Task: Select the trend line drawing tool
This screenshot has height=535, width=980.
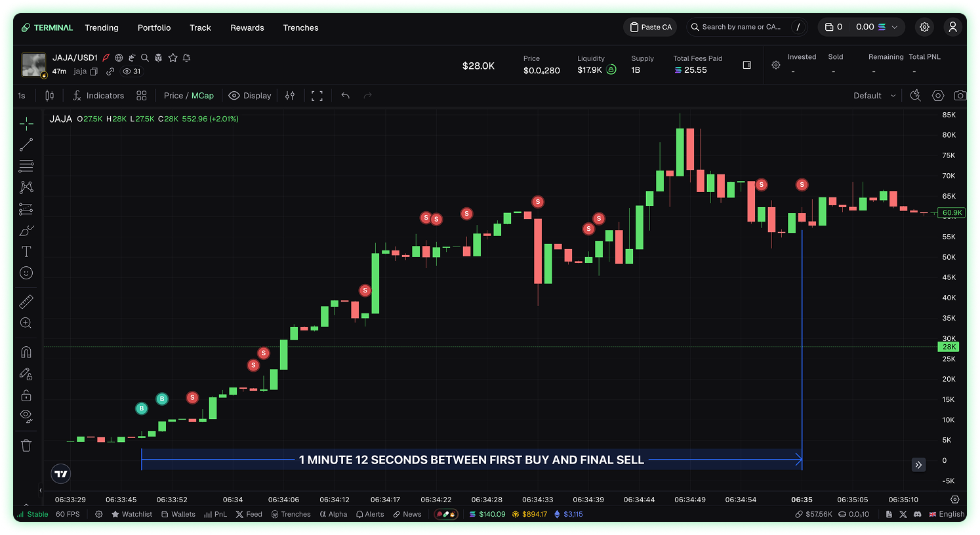Action: (x=26, y=145)
